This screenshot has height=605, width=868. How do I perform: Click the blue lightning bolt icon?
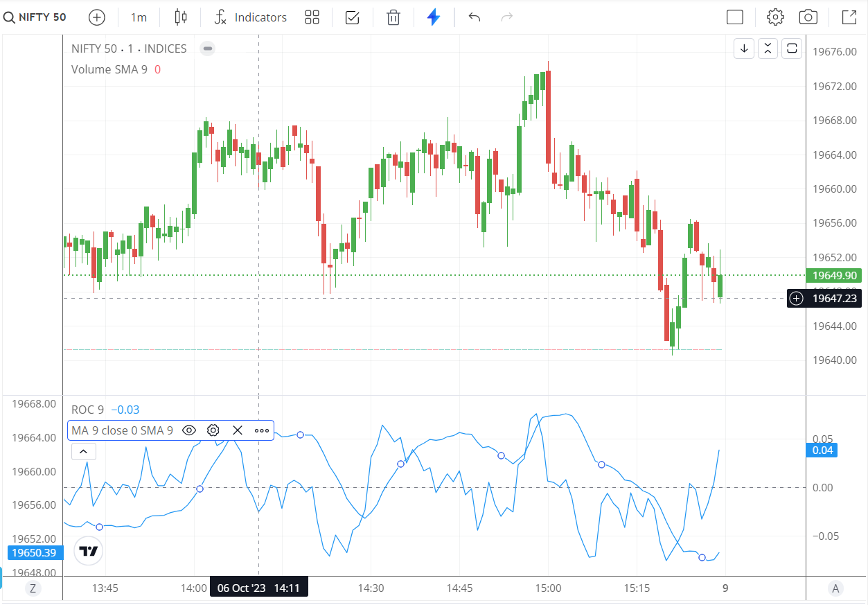(x=434, y=17)
